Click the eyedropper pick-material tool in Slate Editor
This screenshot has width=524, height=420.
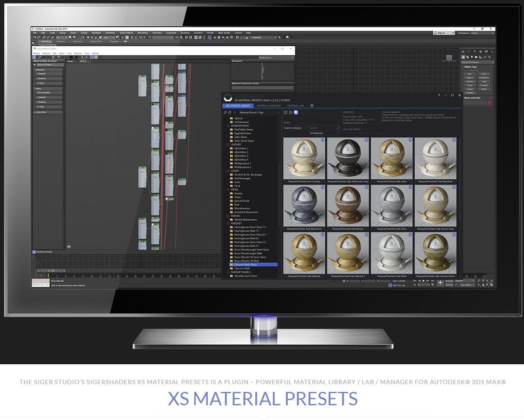pos(39,57)
